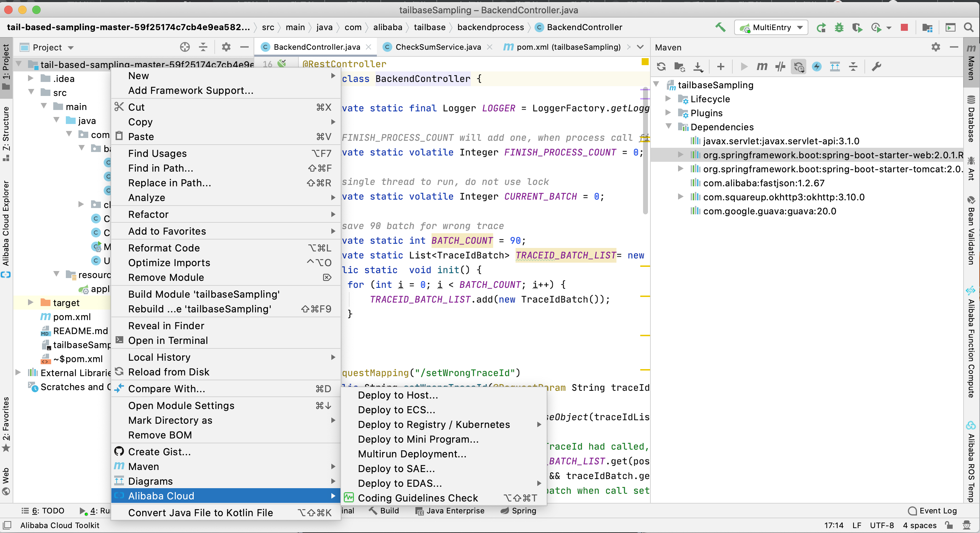
Task: Expand the target folder in Project tree
Action: 31,303
